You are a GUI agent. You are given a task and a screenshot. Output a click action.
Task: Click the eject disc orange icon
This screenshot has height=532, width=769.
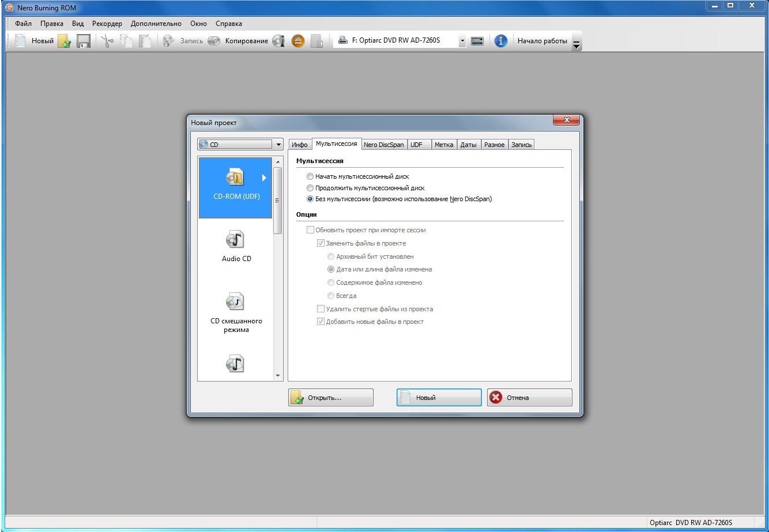297,41
